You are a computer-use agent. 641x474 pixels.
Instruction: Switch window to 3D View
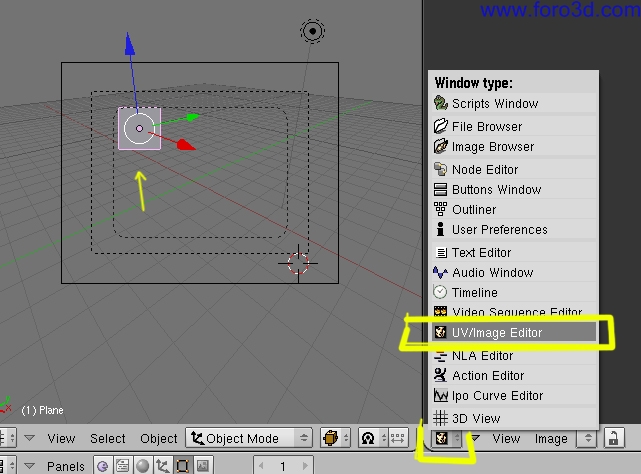514,418
